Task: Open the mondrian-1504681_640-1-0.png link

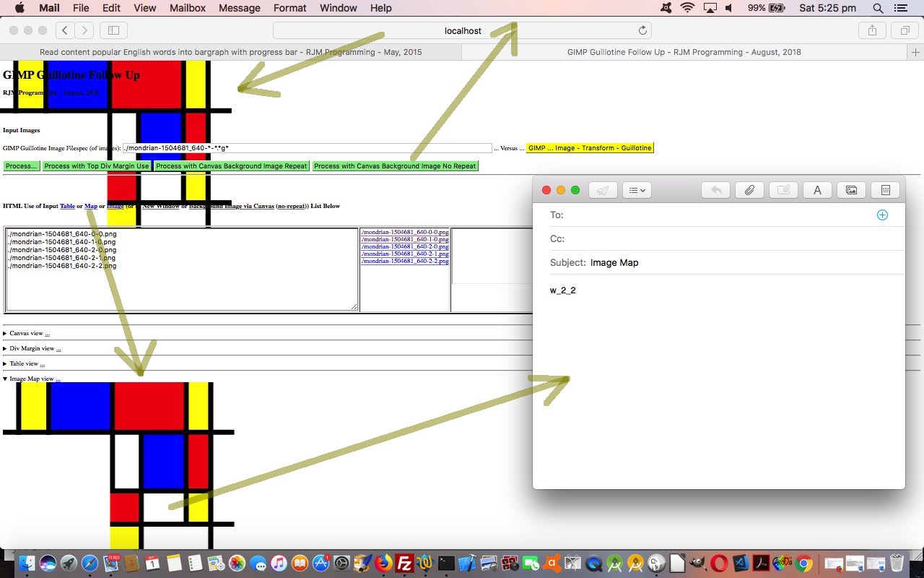Action: coord(404,239)
